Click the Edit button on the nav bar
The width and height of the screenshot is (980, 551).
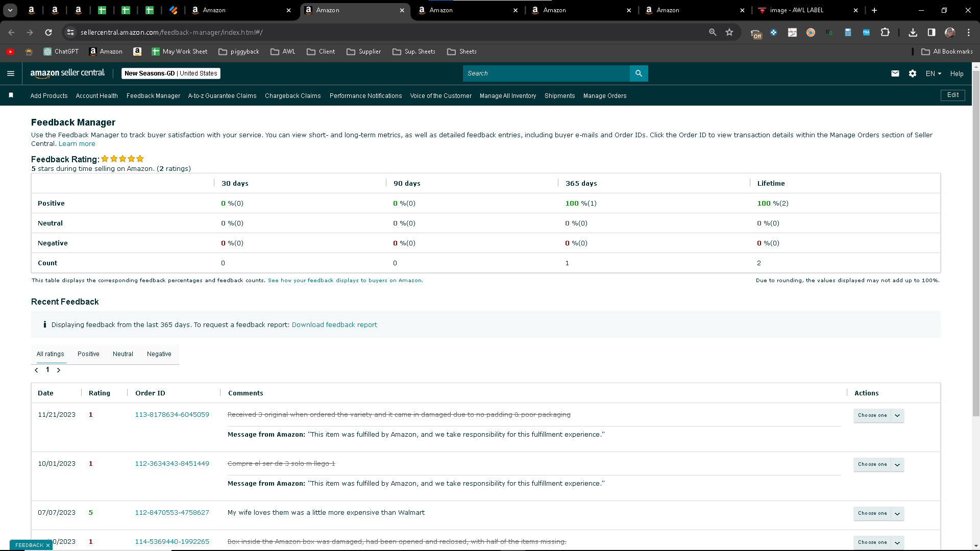953,95
